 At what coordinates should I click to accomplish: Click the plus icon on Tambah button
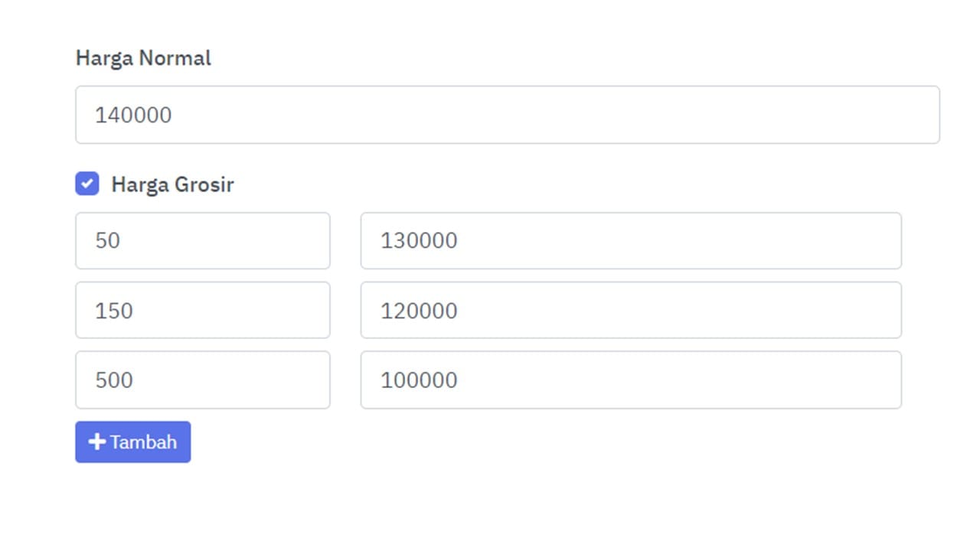(96, 442)
